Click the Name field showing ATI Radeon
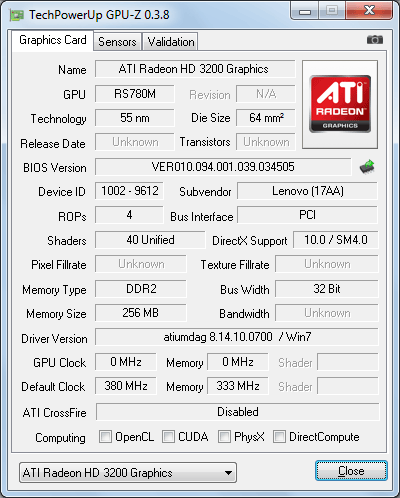400x498 pixels. 195,69
